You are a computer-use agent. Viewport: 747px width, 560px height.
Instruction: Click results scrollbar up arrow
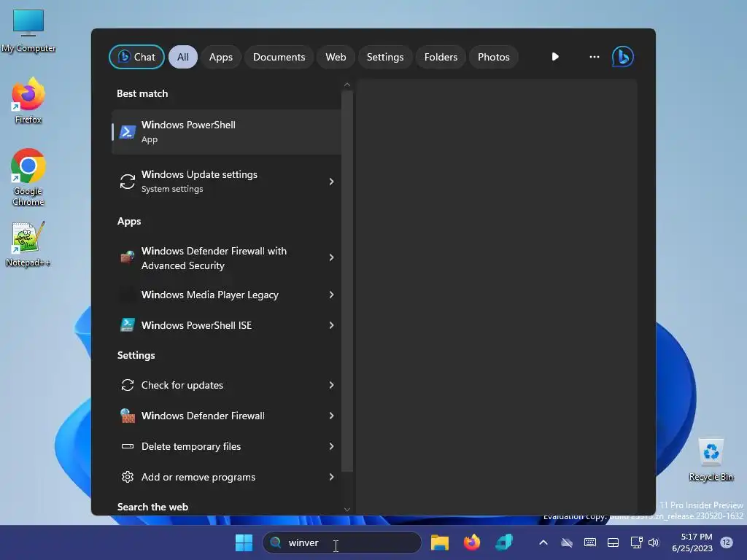(347, 85)
